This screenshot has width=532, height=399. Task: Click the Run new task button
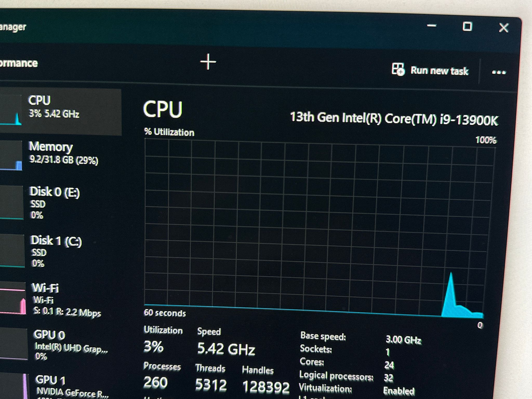coord(430,70)
